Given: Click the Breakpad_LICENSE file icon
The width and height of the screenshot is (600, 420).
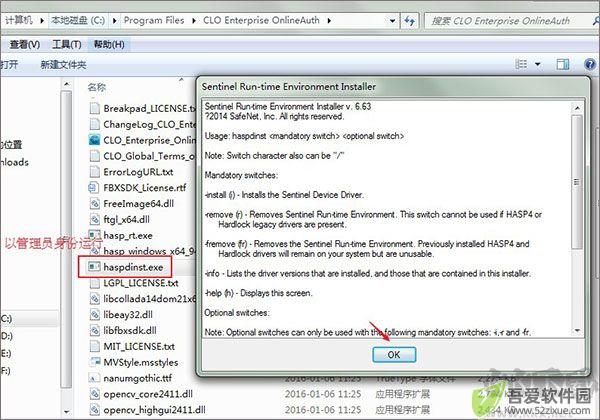Looking at the screenshot, I should point(94,108).
